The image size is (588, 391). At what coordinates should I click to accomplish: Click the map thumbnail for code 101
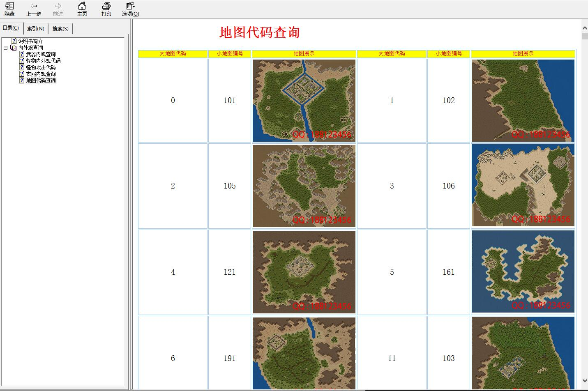pyautogui.click(x=304, y=101)
